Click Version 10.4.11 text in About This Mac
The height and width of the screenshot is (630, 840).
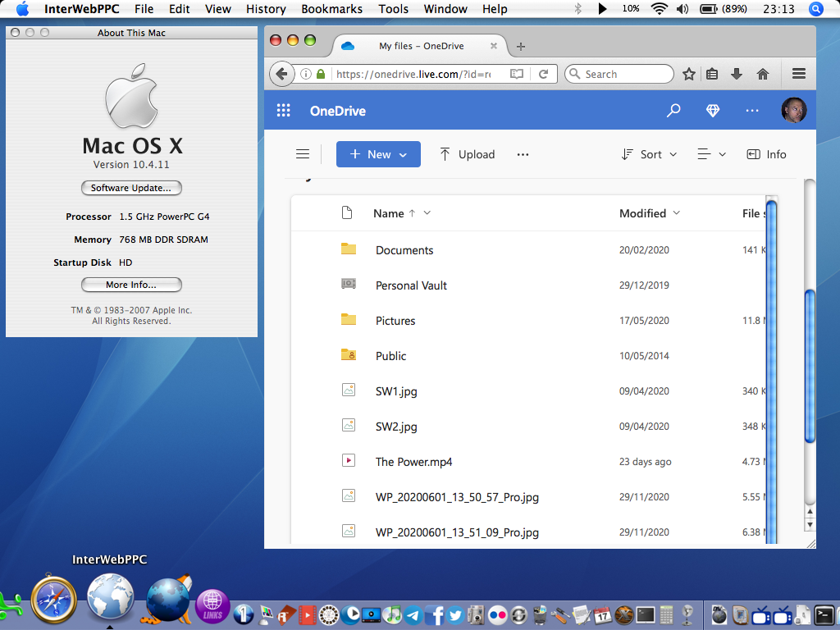(x=131, y=164)
